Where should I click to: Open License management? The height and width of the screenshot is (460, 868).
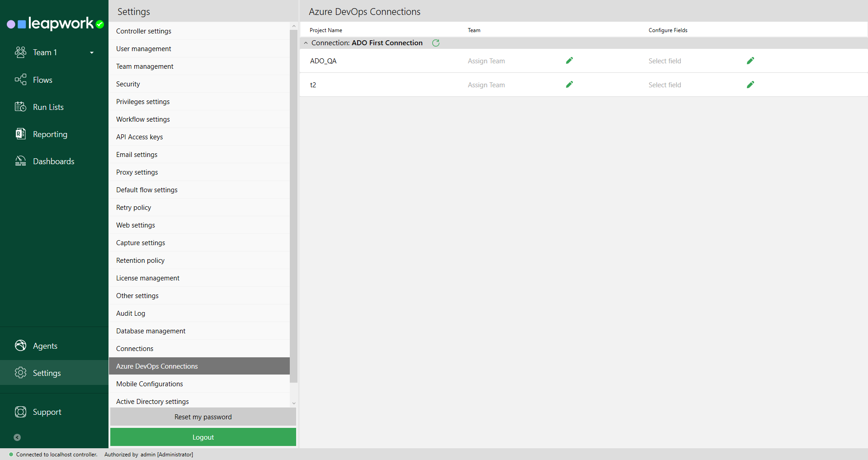click(x=199, y=278)
